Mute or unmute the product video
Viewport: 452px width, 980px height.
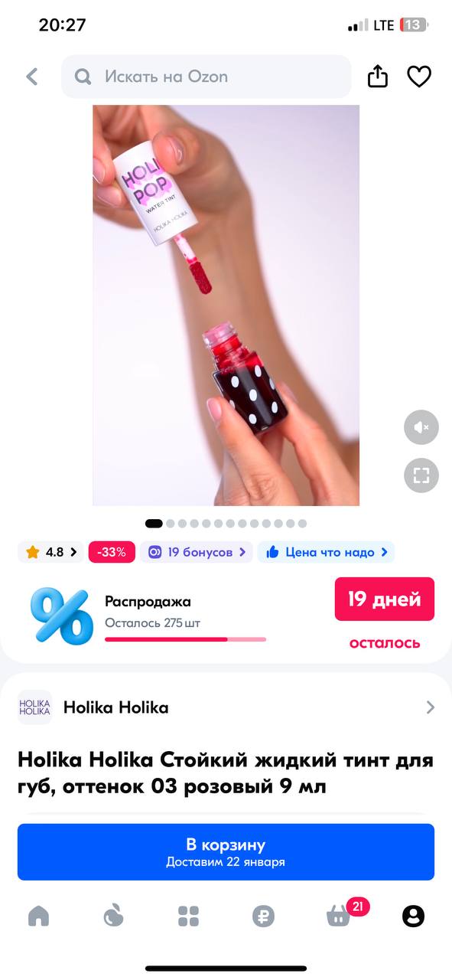tap(421, 427)
